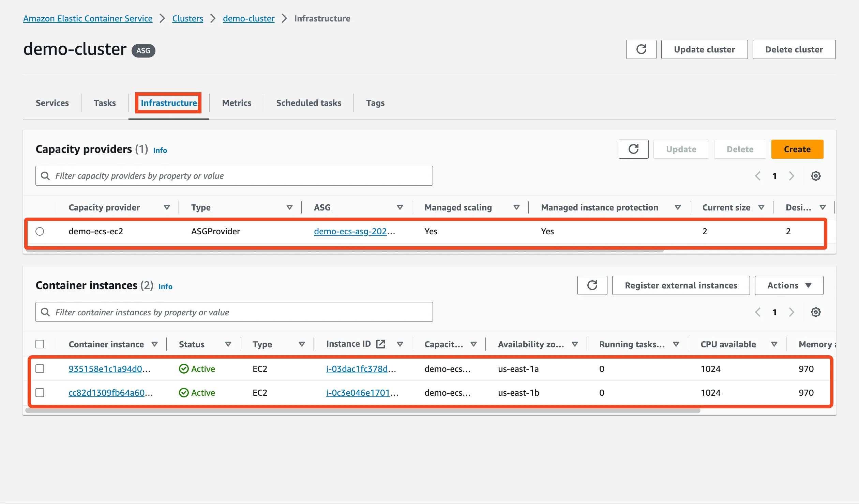Click container instances horizontal scrollbar
The image size is (859, 504).
coord(363,411)
